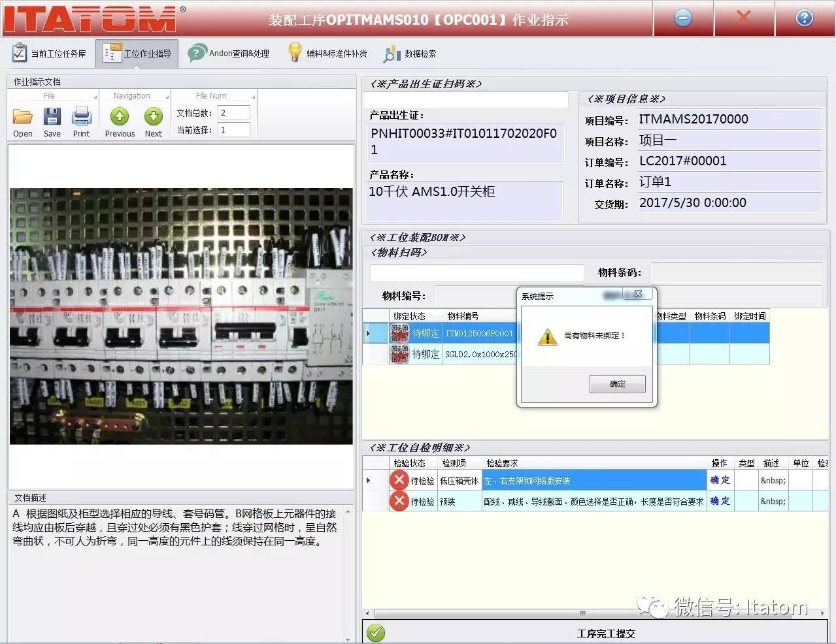This screenshot has height=644, width=836.
Task: Open 数据检索 tab
Action: tap(410, 54)
